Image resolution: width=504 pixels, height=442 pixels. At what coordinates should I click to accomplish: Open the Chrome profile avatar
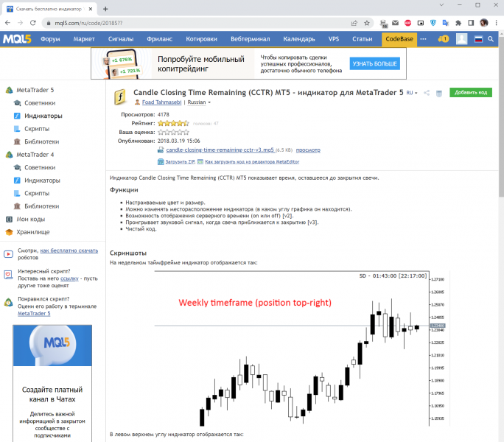(484, 23)
